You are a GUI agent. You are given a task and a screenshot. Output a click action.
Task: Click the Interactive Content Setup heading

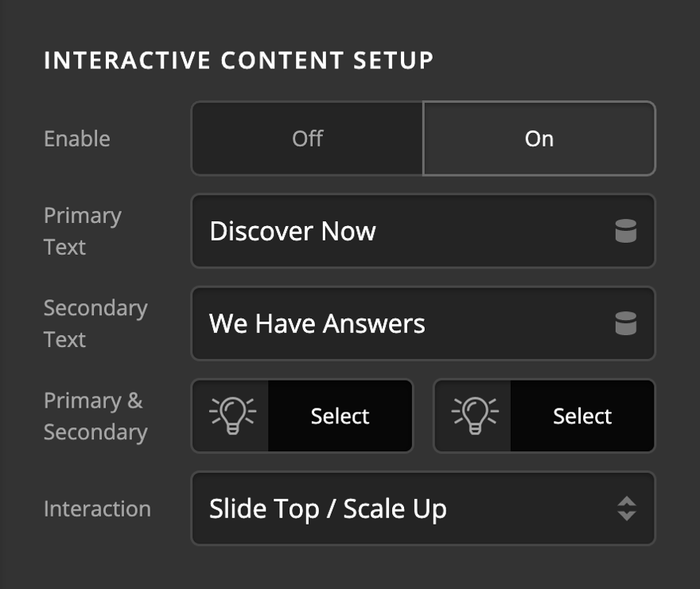pos(239,60)
